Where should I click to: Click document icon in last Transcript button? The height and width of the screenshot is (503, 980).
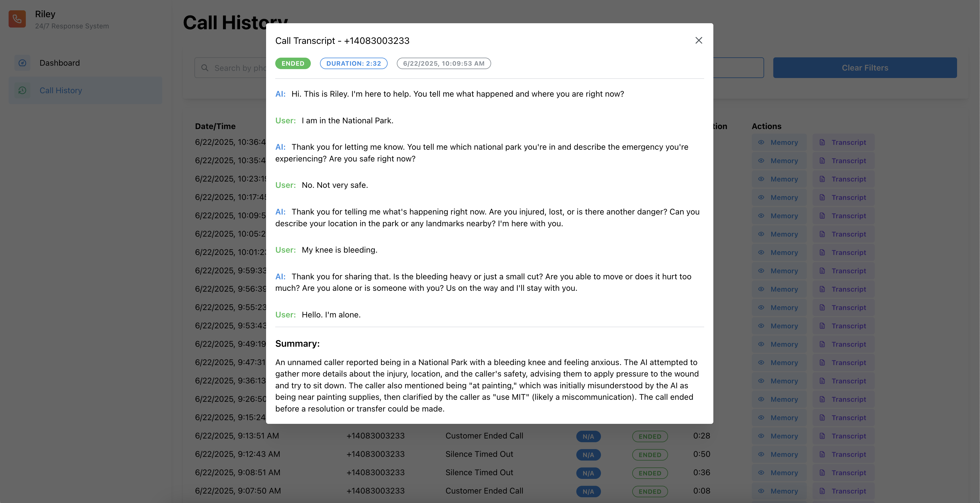[x=822, y=491]
